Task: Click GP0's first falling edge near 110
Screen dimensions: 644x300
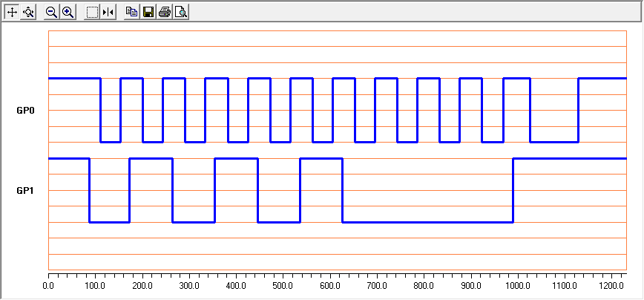Action: point(101,110)
